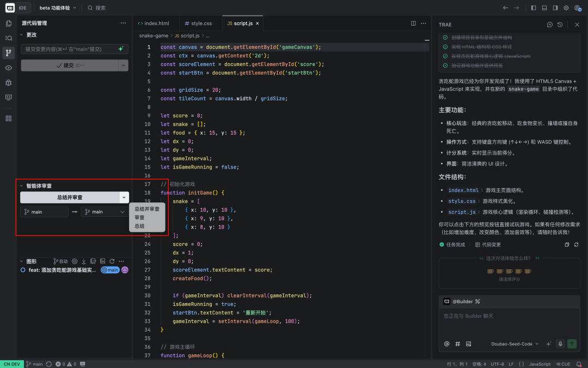Rate the conversation with the third cup
This screenshot has height=368, width=588.
(x=509, y=271)
